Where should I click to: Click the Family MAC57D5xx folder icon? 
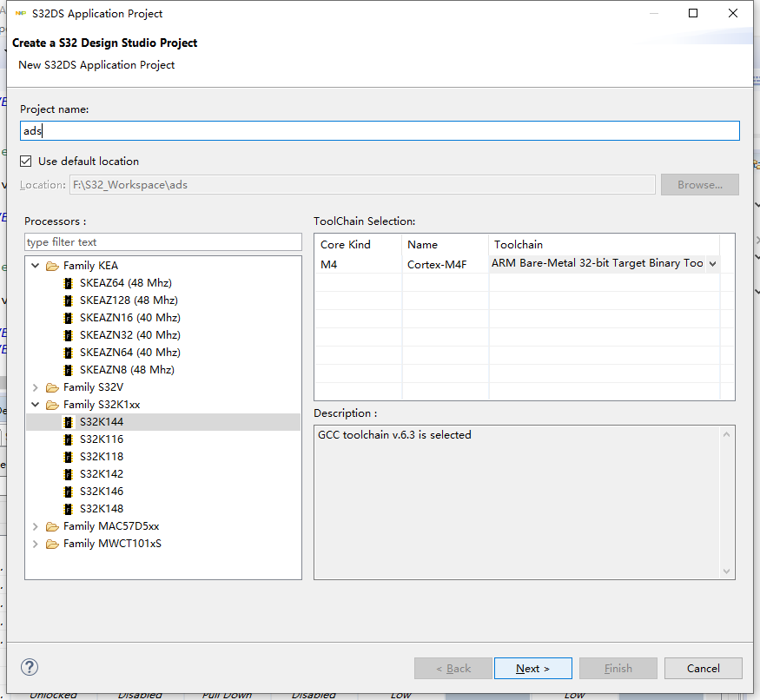pos(52,527)
